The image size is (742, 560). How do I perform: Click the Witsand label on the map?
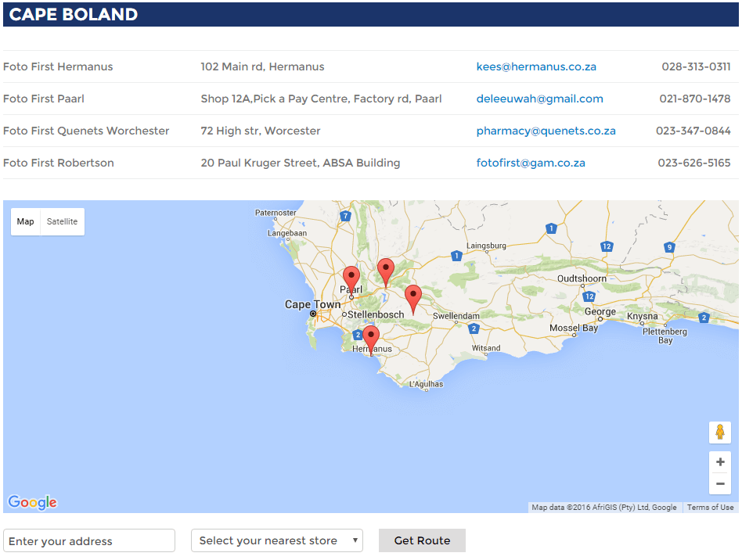point(486,348)
